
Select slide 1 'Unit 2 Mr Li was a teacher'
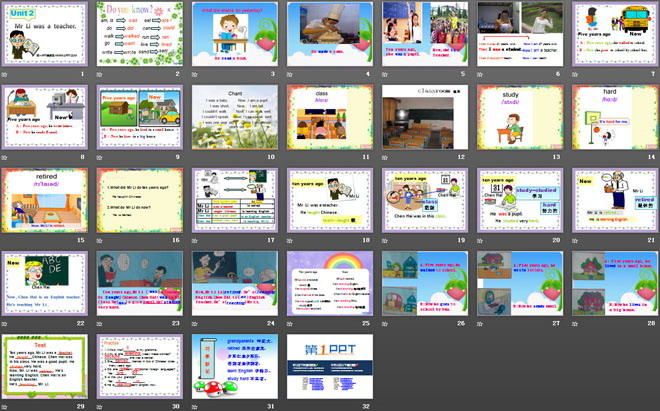tap(45, 34)
